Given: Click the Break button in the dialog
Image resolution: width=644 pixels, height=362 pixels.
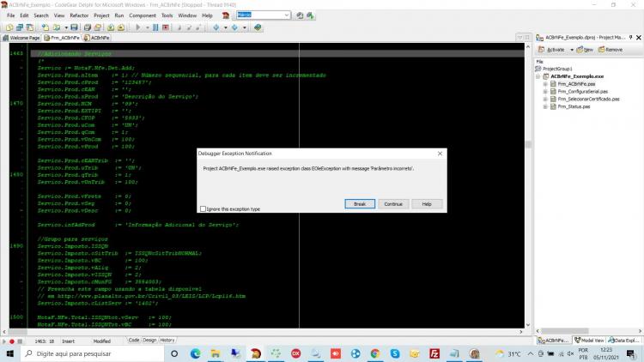Looking at the screenshot, I should (x=360, y=204).
